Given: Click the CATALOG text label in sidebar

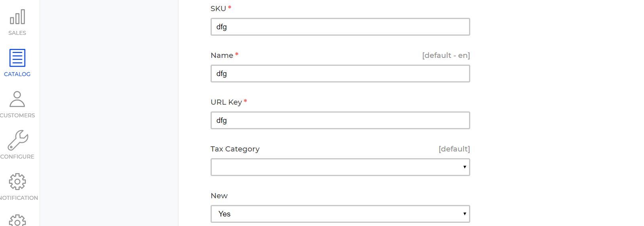Looking at the screenshot, I should (x=17, y=74).
